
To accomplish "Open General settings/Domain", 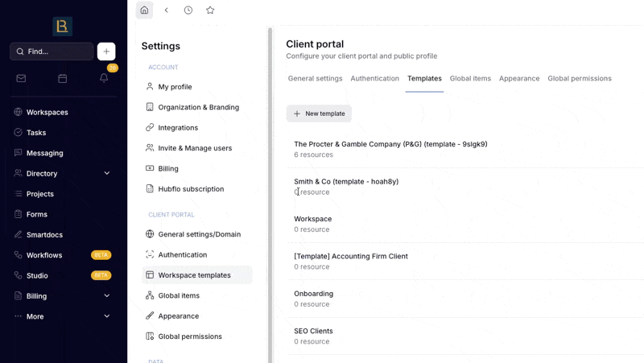I will point(197,234).
